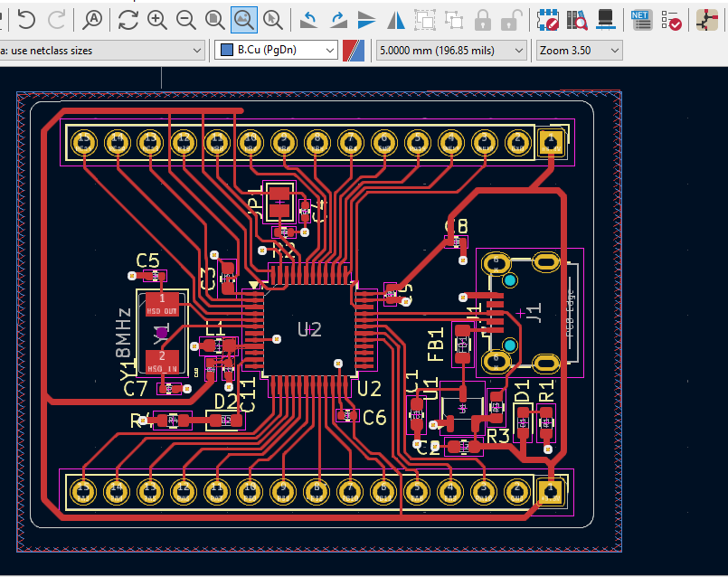Viewport: 728px width, 577px height.
Task: Lock the selected items
Action: (483, 18)
